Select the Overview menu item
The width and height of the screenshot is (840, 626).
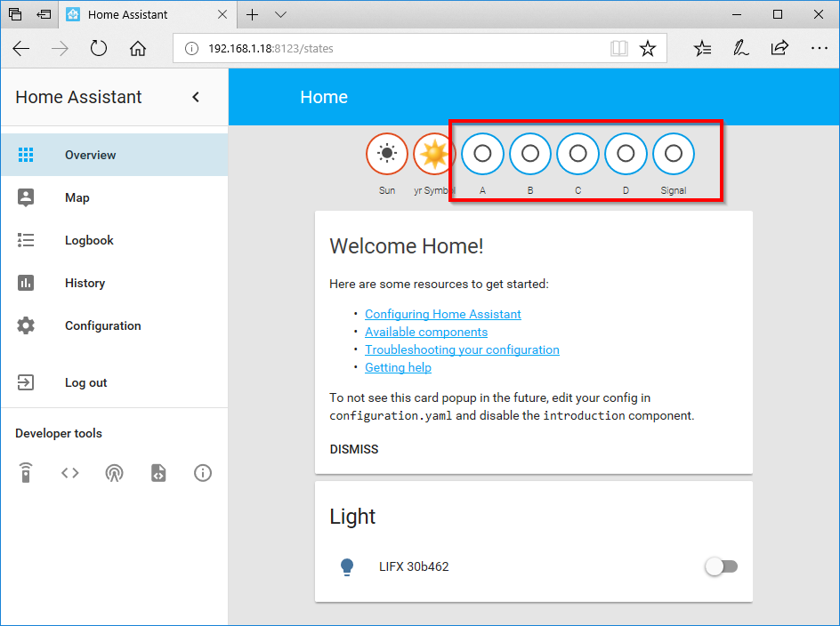pyautogui.click(x=115, y=155)
